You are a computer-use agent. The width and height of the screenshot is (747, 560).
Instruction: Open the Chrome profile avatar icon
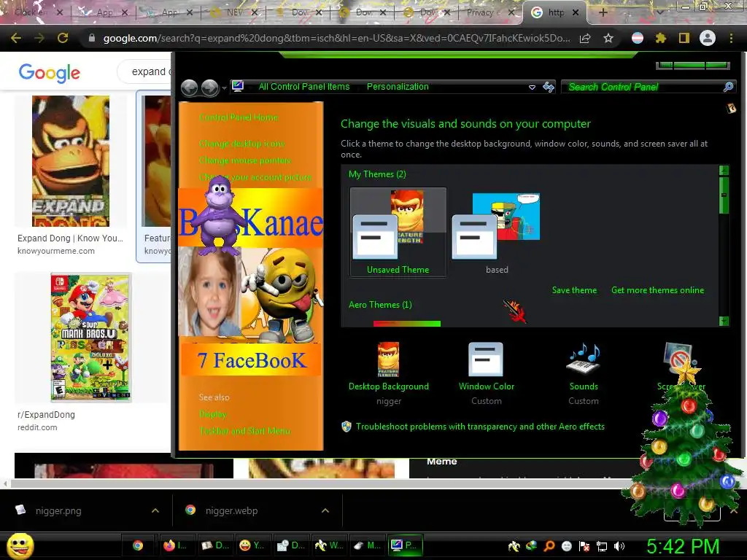point(708,38)
